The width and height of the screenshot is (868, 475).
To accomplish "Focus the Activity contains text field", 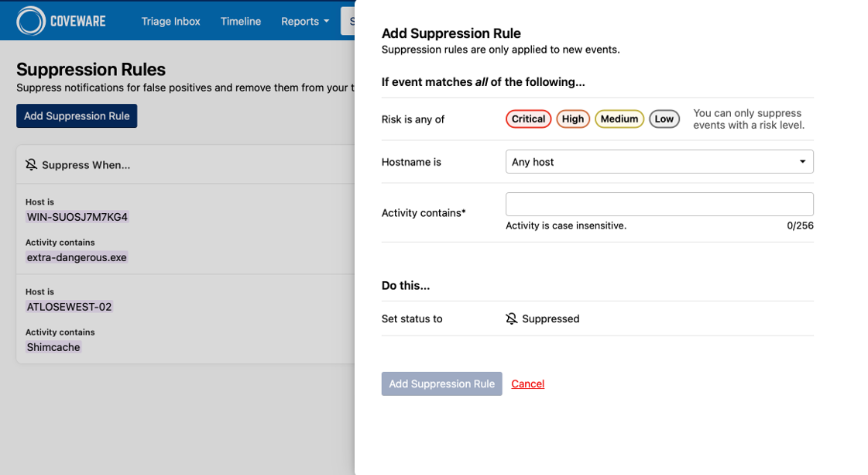I will (x=658, y=204).
